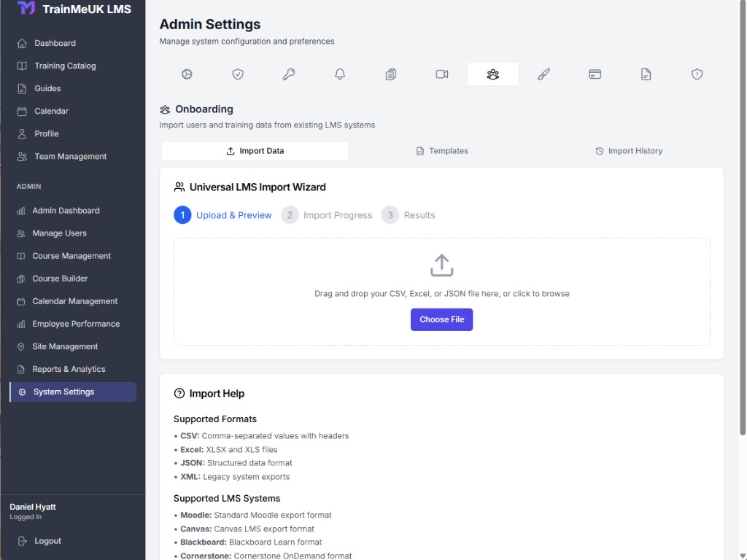The height and width of the screenshot is (560, 747).
Task: Open the clipboard icon settings tab
Action: click(391, 74)
